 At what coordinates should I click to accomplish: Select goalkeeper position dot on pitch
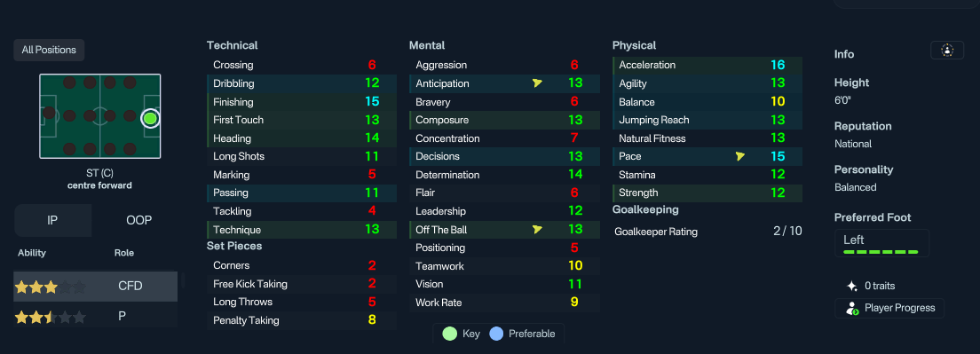[x=50, y=113]
